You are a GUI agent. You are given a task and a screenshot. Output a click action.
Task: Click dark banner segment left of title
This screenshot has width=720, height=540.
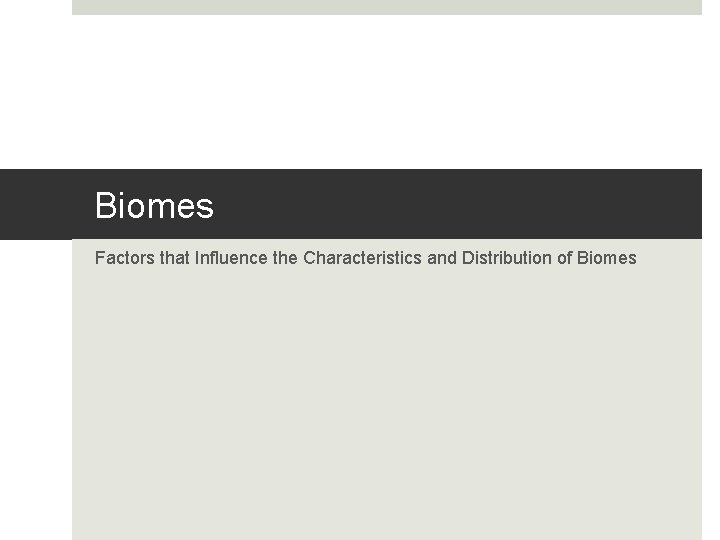[36, 204]
